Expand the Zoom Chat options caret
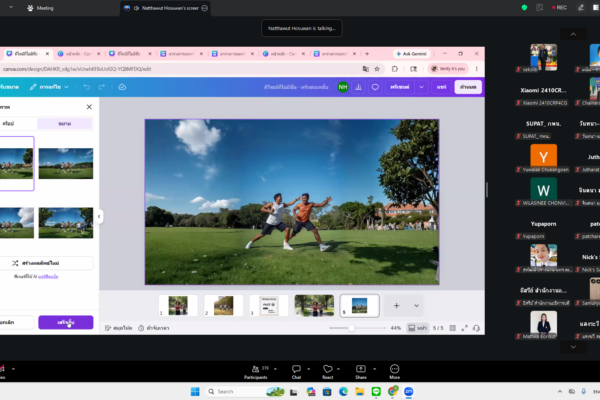 (x=308, y=369)
